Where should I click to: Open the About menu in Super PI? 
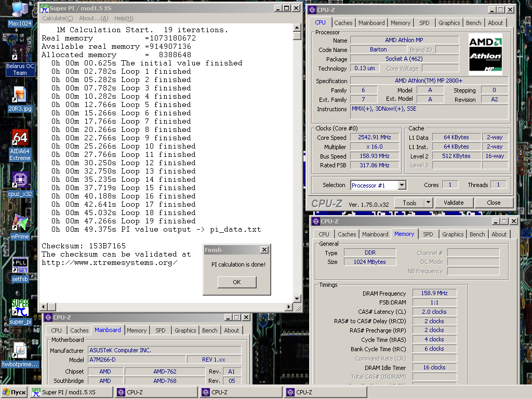(x=94, y=18)
